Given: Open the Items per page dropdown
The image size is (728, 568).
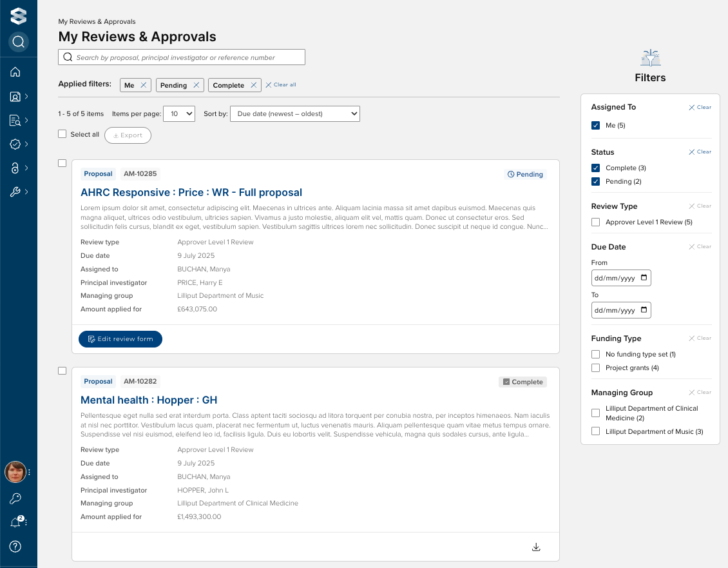Looking at the screenshot, I should click(179, 114).
